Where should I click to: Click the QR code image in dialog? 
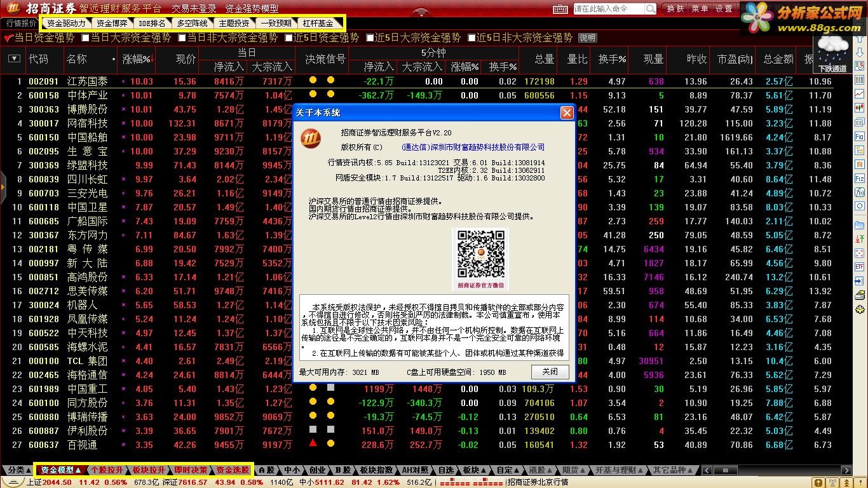[480, 254]
